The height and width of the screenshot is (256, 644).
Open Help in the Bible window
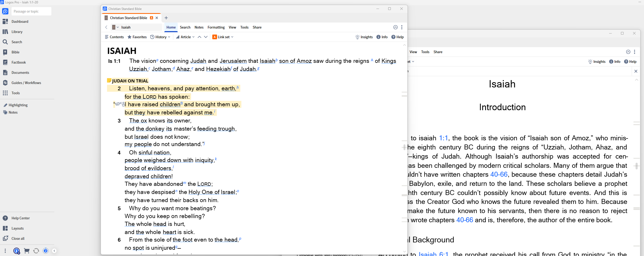[397, 37]
